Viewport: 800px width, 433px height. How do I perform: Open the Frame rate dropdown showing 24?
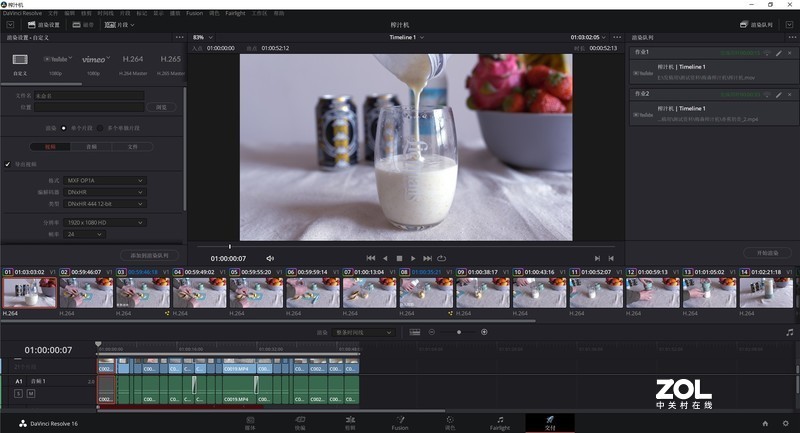[84, 235]
